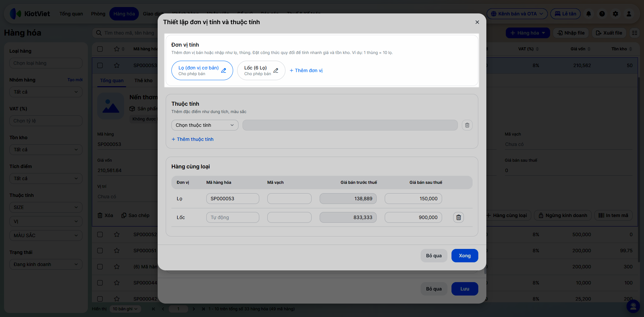The height and width of the screenshot is (317, 644).
Task: Open the Kênh bán và OTA dropdown
Action: (x=517, y=14)
